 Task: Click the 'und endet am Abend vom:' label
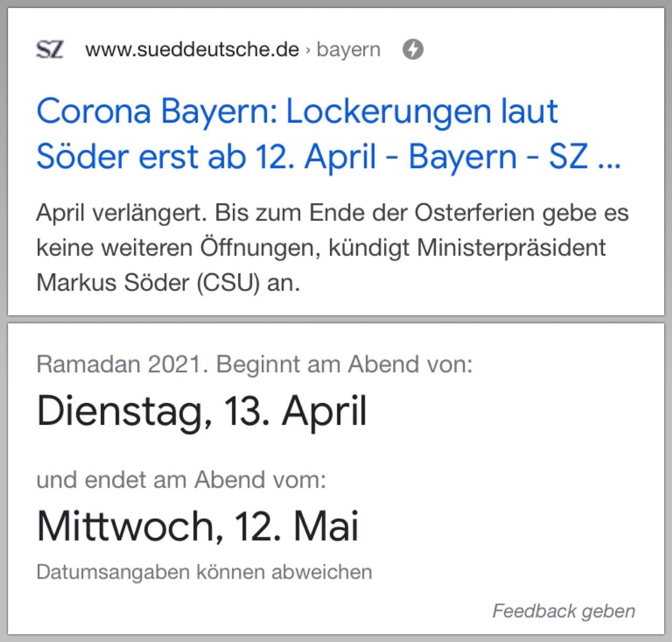click(181, 480)
